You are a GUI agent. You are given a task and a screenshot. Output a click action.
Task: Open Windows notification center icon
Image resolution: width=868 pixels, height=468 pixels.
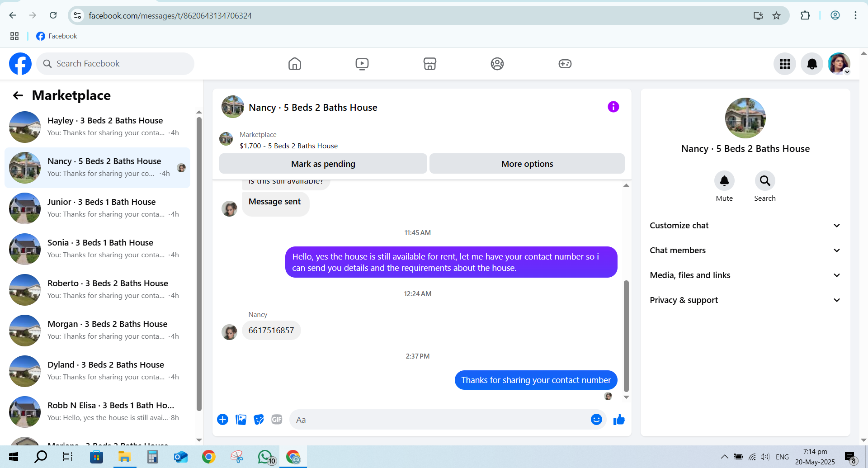click(850, 458)
